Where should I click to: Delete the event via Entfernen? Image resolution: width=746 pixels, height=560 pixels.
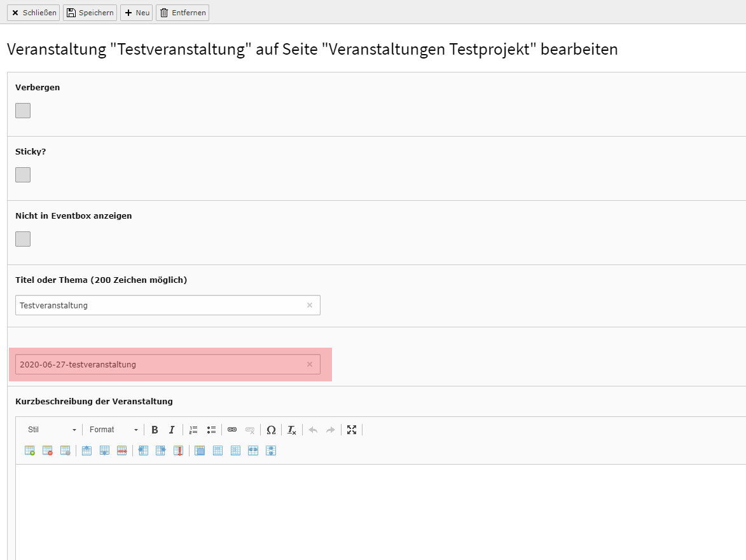[183, 13]
